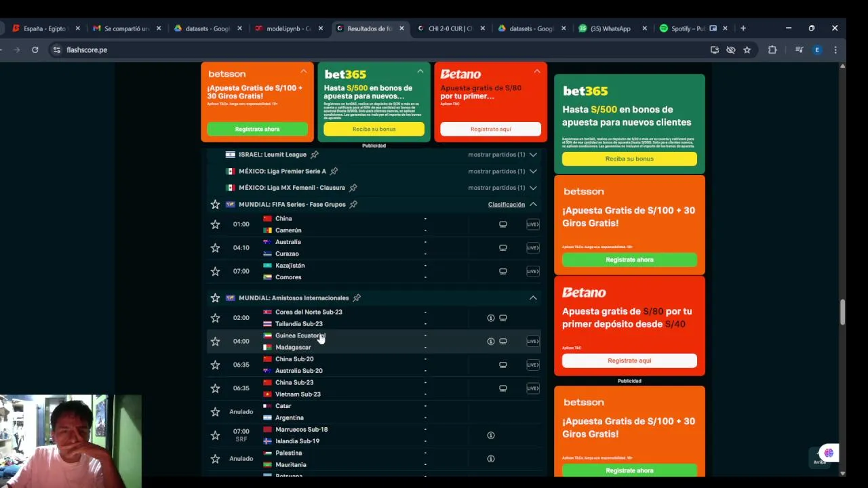Collapse the Betano top ad card chevron

click(537, 71)
